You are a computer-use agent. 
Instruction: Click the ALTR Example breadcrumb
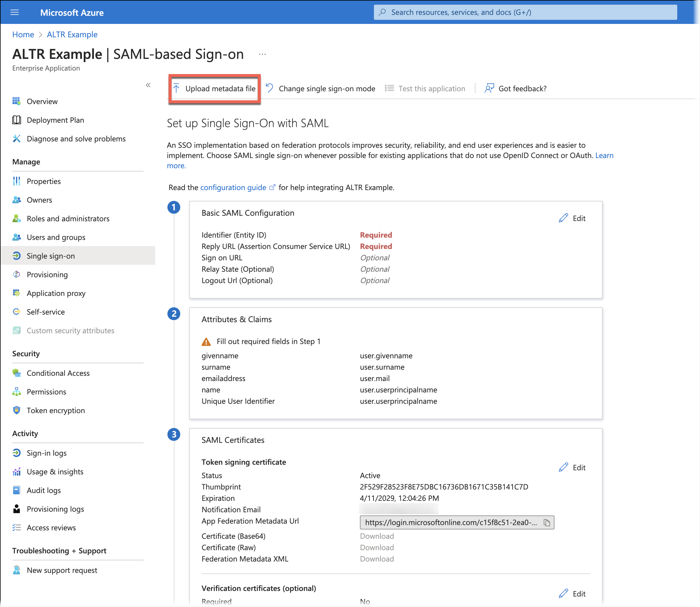pos(72,35)
